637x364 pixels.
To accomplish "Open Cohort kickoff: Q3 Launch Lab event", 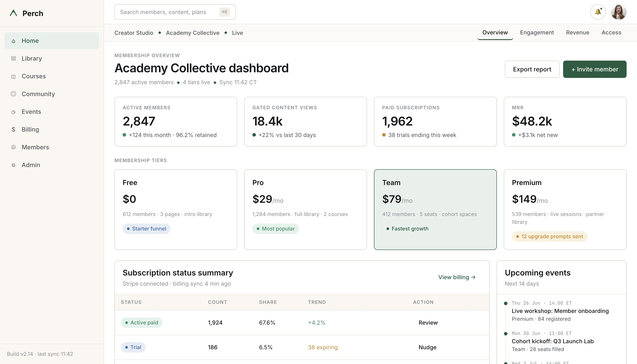I will pos(553,341).
